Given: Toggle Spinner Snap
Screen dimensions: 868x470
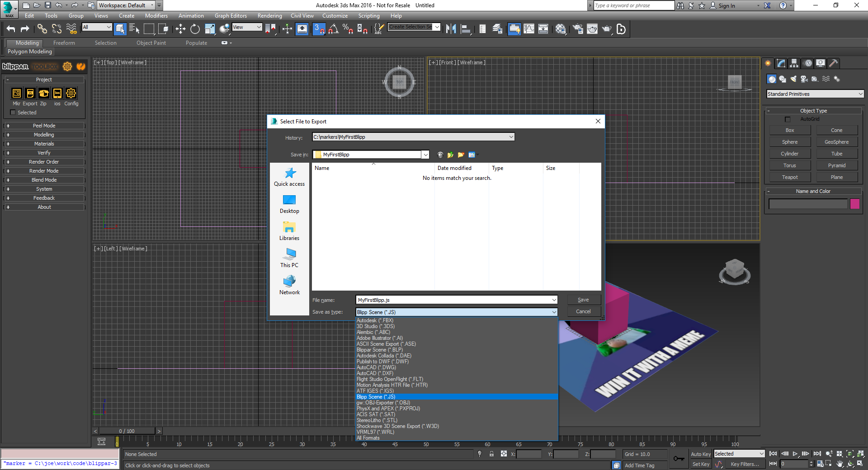Looking at the screenshot, I should (x=362, y=29).
